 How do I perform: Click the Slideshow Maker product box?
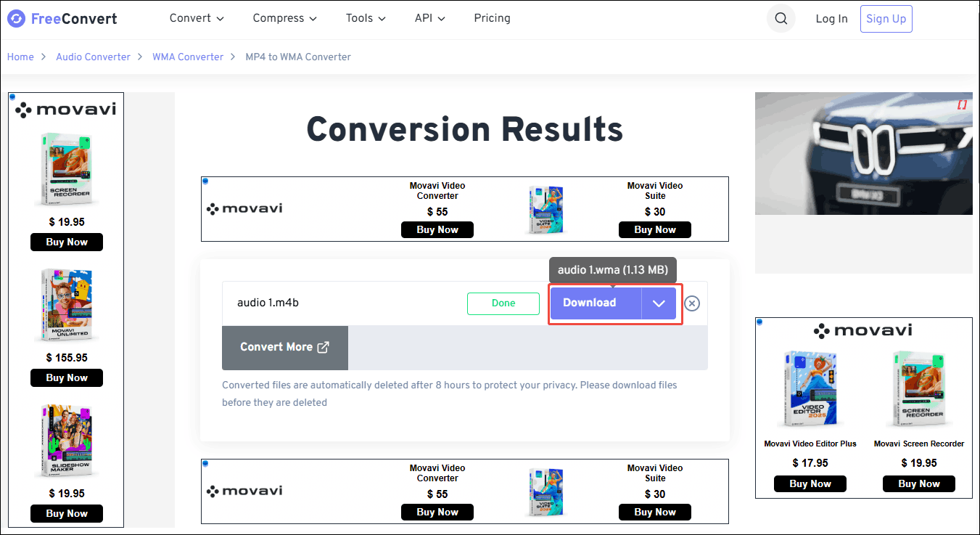coord(66,441)
